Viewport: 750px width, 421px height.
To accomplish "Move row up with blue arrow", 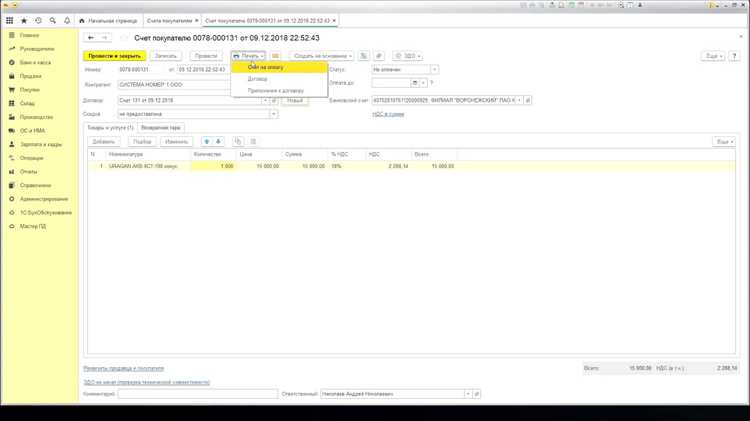I will pos(207,142).
